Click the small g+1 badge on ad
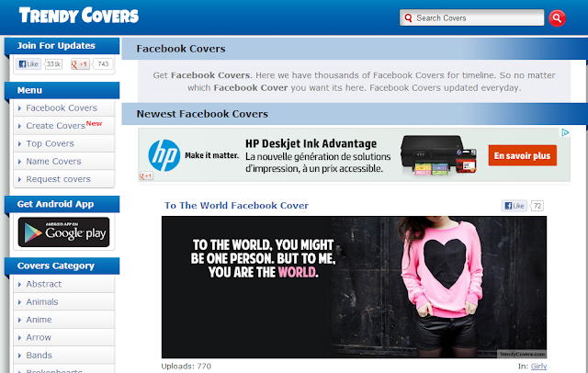The image size is (588, 373). [x=146, y=175]
